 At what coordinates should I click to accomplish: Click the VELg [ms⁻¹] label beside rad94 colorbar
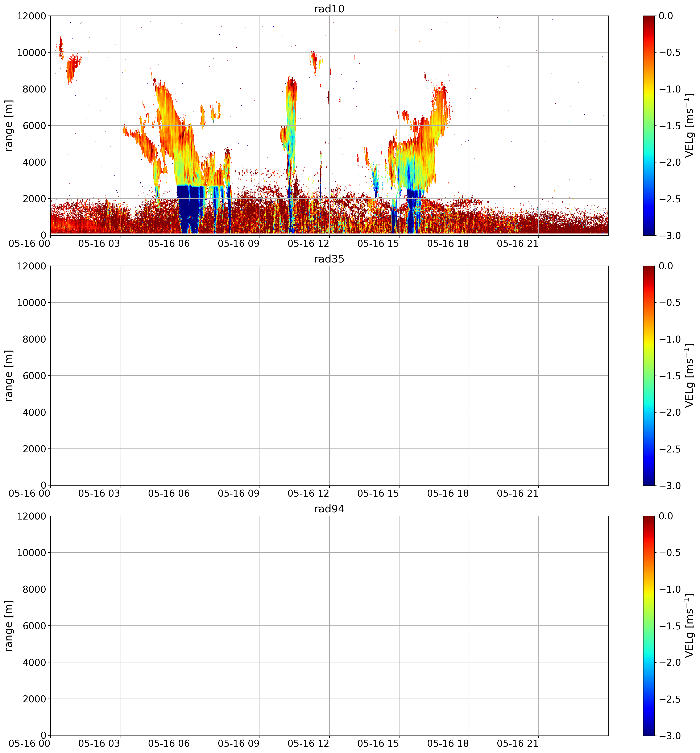(689, 625)
